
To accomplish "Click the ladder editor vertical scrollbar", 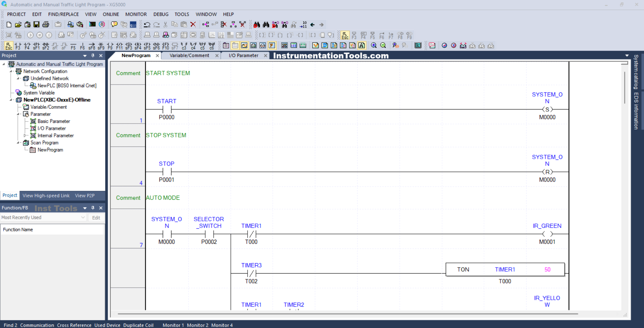I will 625,88.
